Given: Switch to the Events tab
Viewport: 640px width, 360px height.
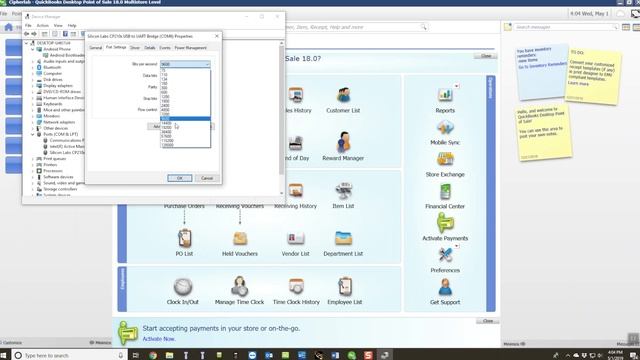Looking at the screenshot, I should (x=165, y=48).
